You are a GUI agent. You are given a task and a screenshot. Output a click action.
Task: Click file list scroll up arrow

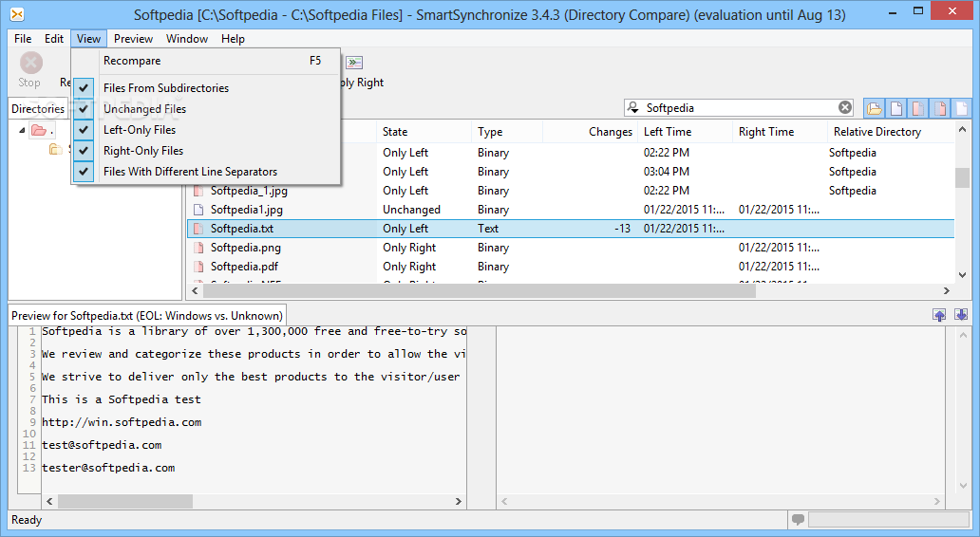point(962,129)
